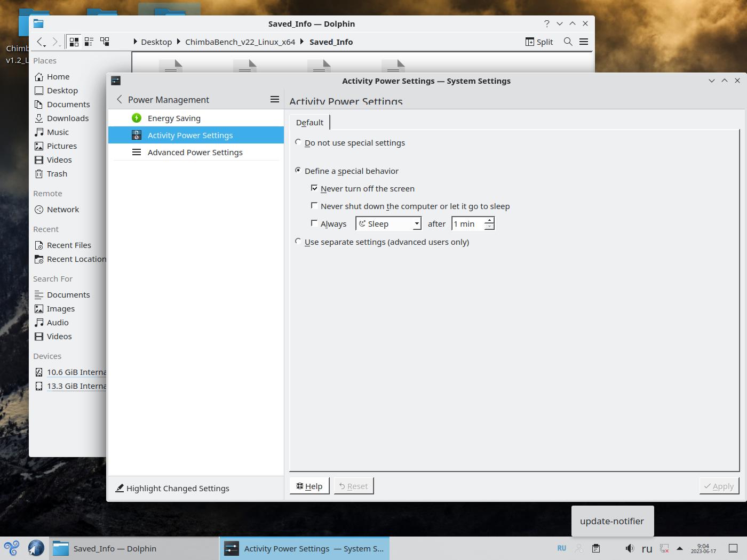Increase the minutes spinbox value
This screenshot has width=747, height=560.
point(489,220)
